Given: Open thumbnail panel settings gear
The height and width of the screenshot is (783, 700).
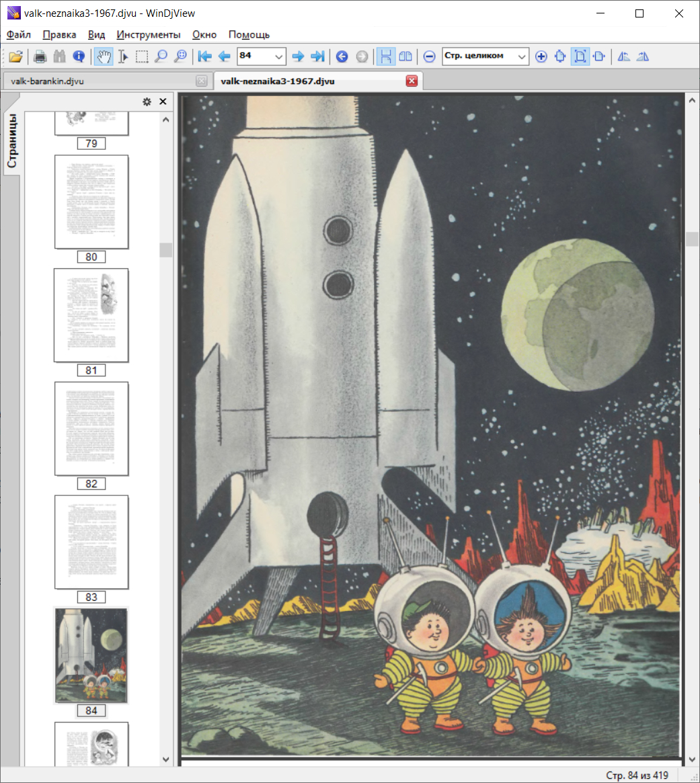Looking at the screenshot, I should 147,101.
